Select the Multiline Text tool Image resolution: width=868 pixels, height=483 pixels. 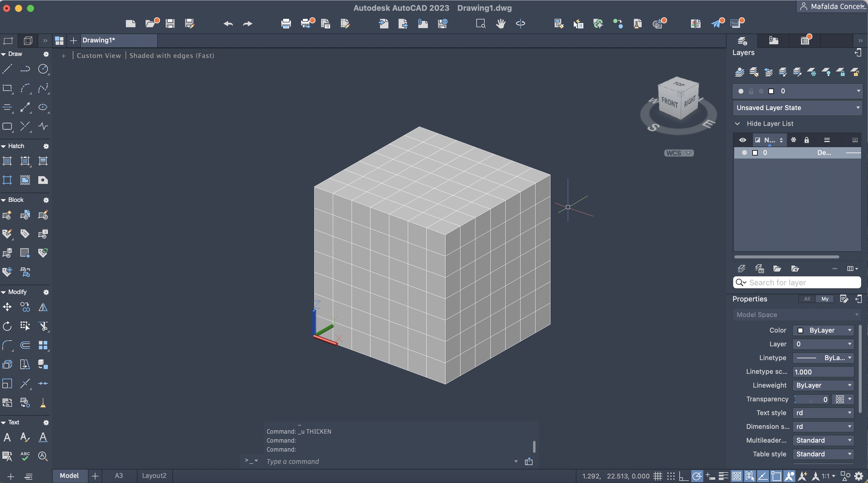[x=7, y=438]
